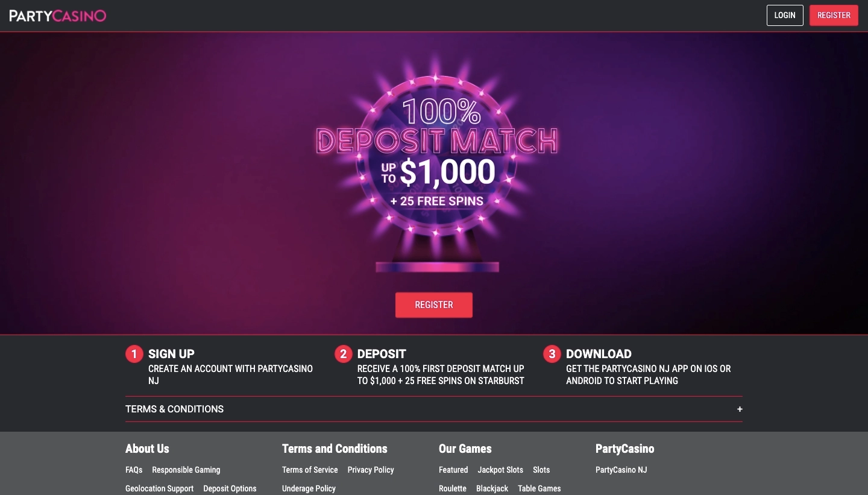Viewport: 868px width, 495px height.
Task: Open the Responsible Gaming link
Action: coord(186,470)
